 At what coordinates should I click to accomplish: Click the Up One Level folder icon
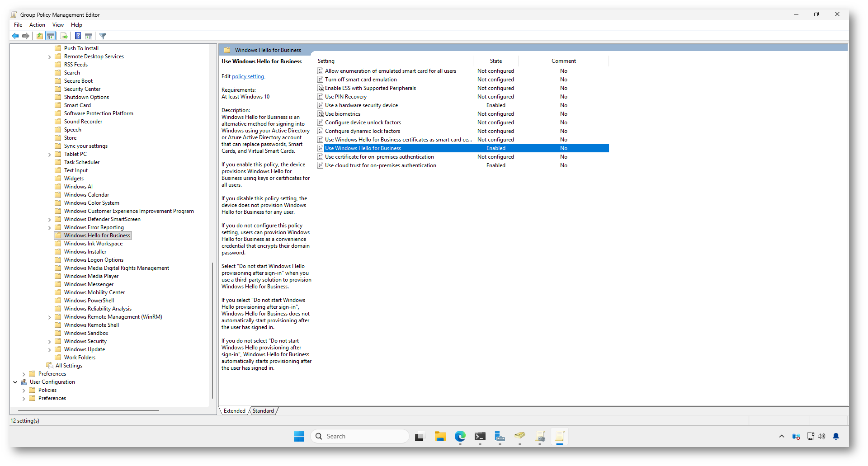40,36
